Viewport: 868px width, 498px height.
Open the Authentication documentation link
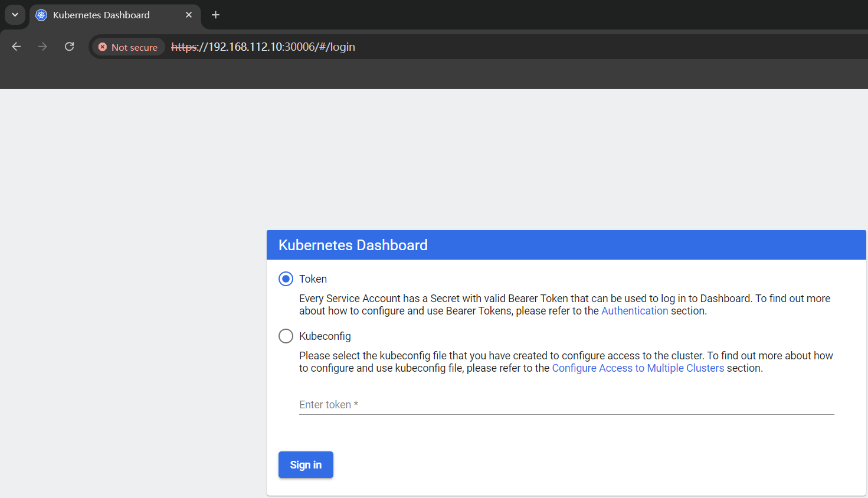634,311
